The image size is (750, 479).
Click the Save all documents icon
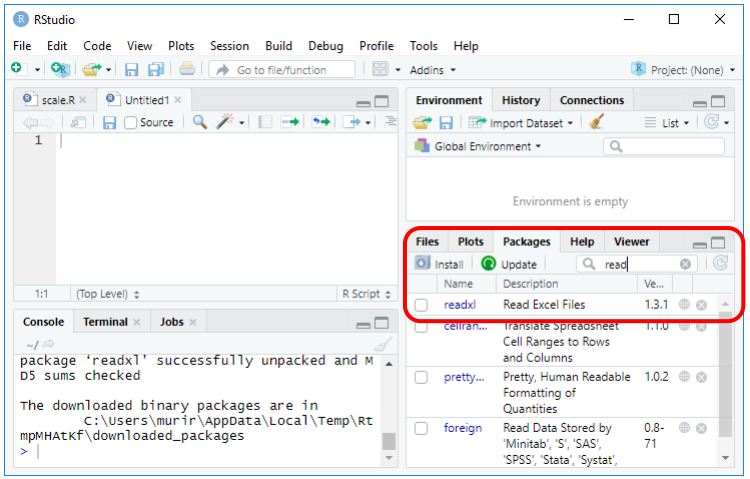[x=156, y=70]
